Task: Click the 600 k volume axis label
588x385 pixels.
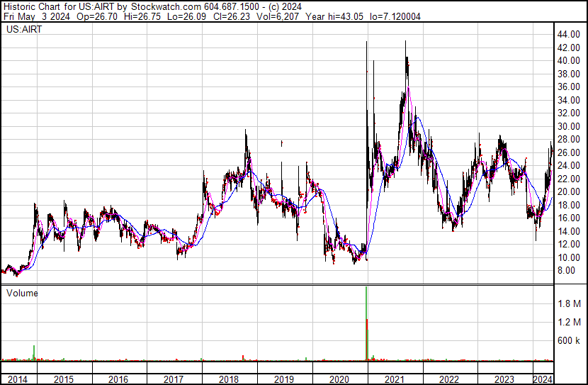Action: 569,341
